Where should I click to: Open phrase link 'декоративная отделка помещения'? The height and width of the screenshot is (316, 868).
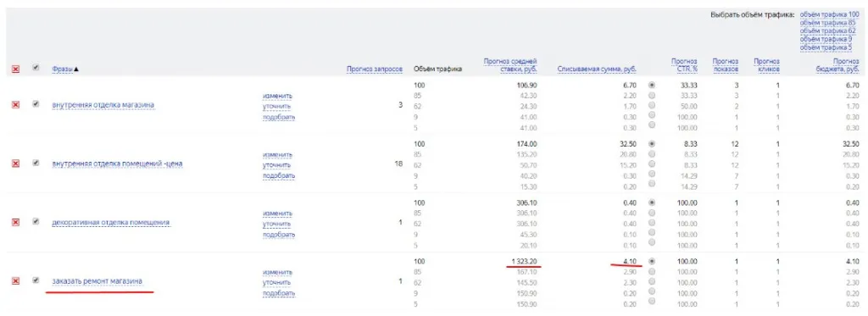coord(110,223)
